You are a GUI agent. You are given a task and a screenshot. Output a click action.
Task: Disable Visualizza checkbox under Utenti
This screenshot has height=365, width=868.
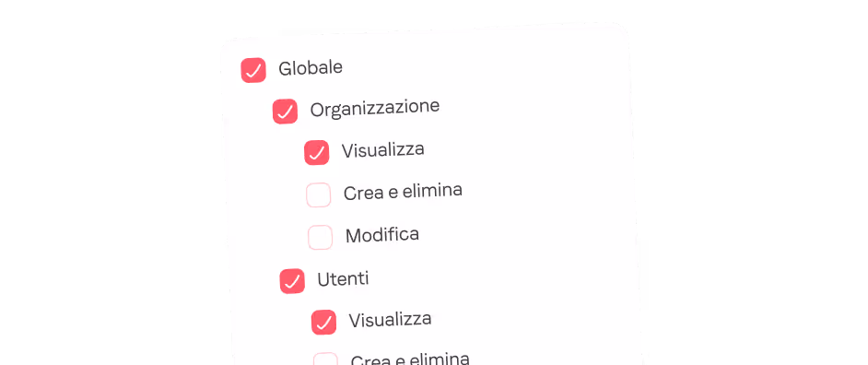point(323,322)
